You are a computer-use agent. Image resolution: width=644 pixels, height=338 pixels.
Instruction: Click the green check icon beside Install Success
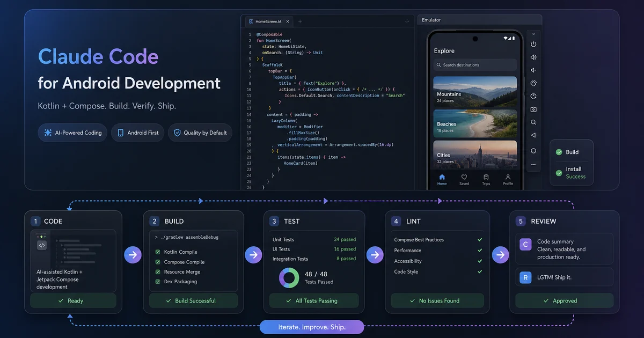(x=559, y=173)
